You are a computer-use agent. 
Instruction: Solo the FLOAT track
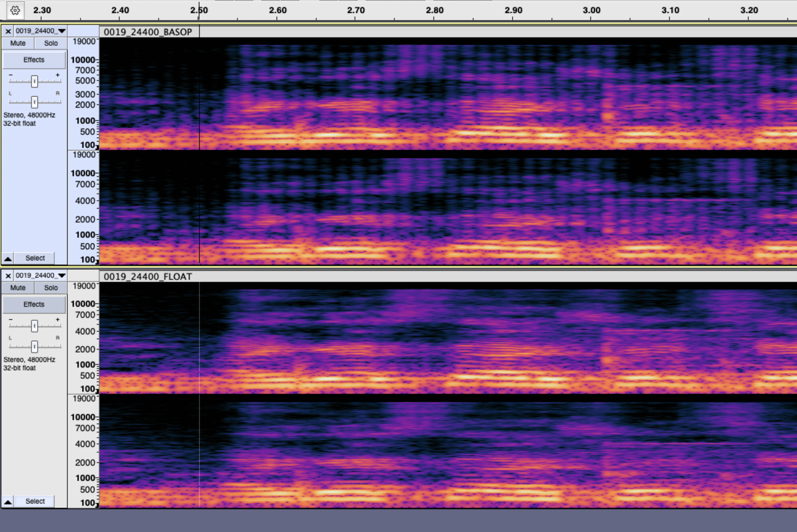coord(51,288)
